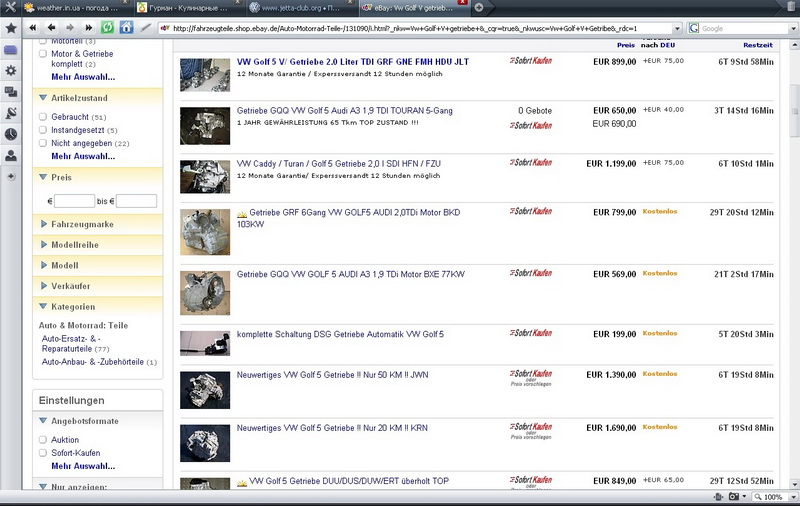Click the wand (password) icon
Image resolution: width=800 pixels, height=506 pixels.
coord(145,28)
